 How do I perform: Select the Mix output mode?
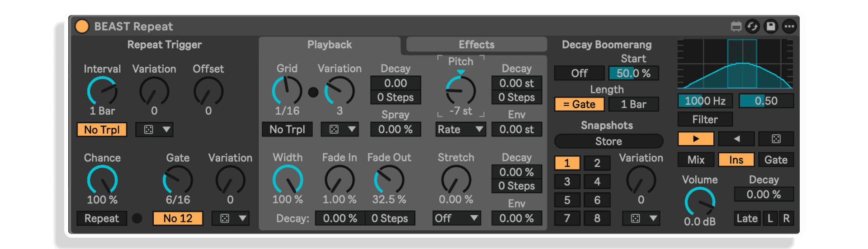pyautogui.click(x=696, y=160)
